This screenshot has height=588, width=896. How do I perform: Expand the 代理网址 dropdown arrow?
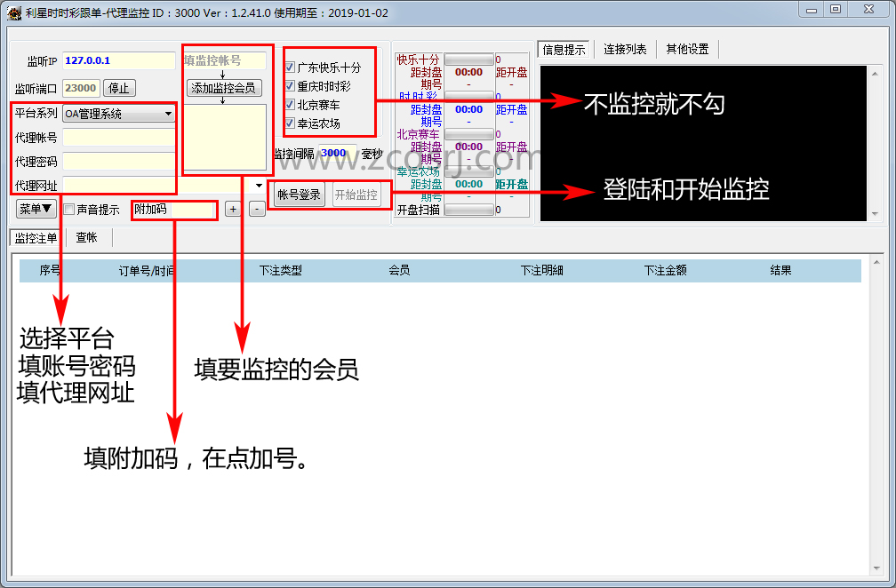259,186
